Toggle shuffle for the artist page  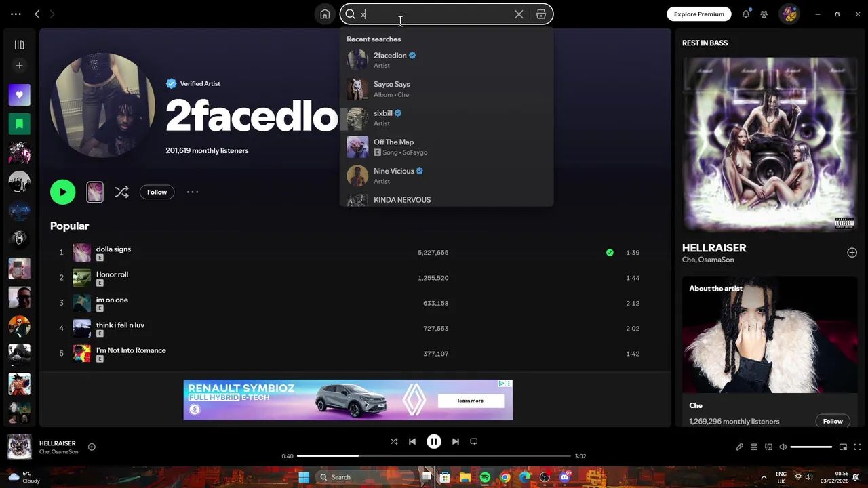click(x=121, y=192)
